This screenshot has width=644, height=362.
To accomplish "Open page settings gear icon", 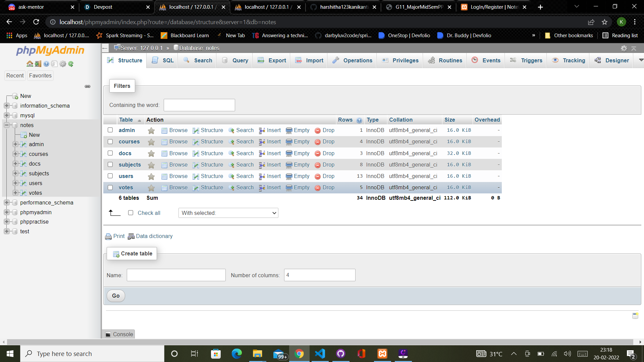I will pyautogui.click(x=624, y=48).
